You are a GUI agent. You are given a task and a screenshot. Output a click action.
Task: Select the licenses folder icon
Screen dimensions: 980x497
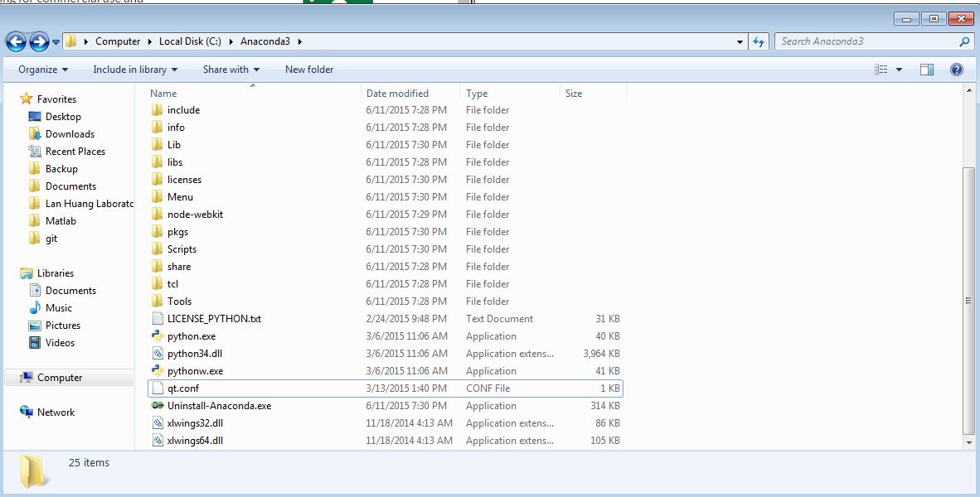[x=158, y=180]
